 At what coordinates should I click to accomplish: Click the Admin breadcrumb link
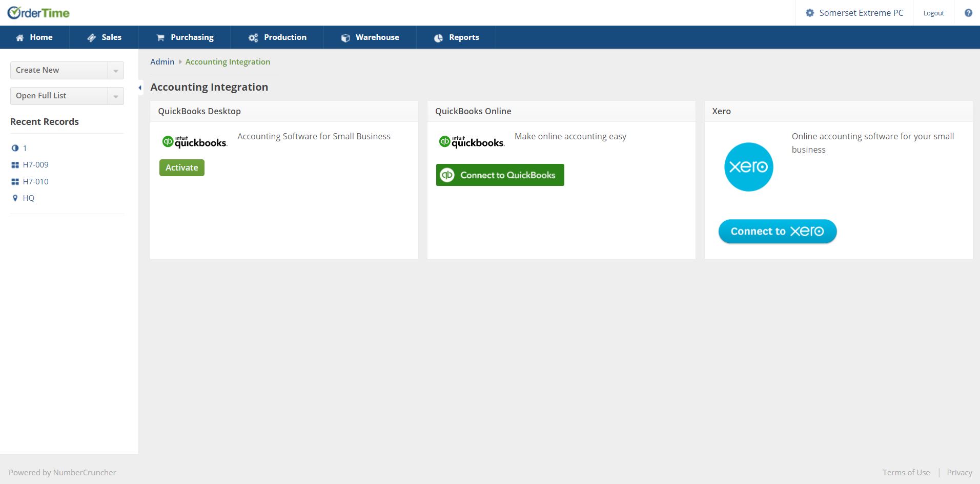pos(162,62)
